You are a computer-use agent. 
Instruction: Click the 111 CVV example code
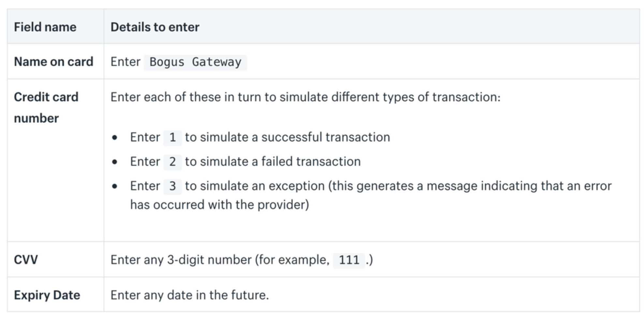pos(349,260)
